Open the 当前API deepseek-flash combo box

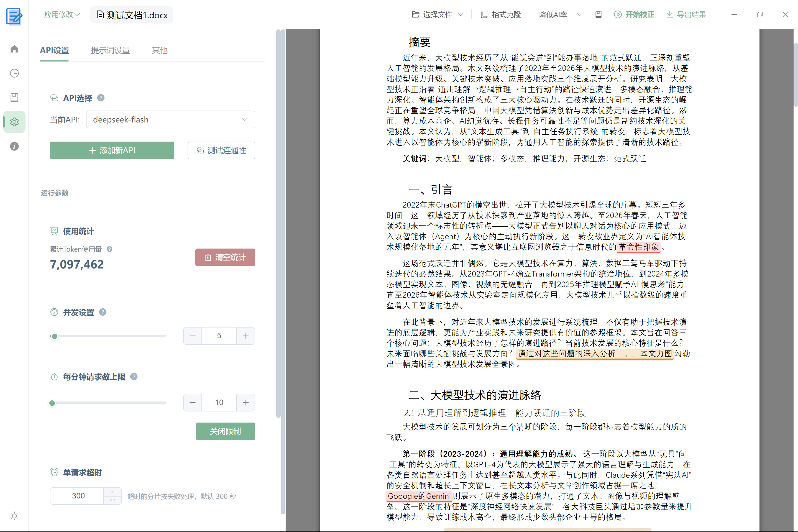pyautogui.click(x=171, y=119)
